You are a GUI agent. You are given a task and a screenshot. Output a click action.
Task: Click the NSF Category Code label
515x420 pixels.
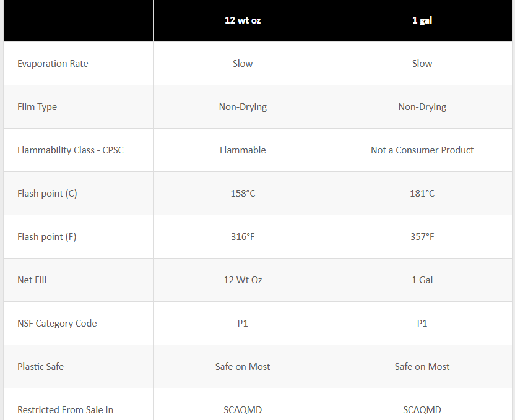pyautogui.click(x=57, y=324)
